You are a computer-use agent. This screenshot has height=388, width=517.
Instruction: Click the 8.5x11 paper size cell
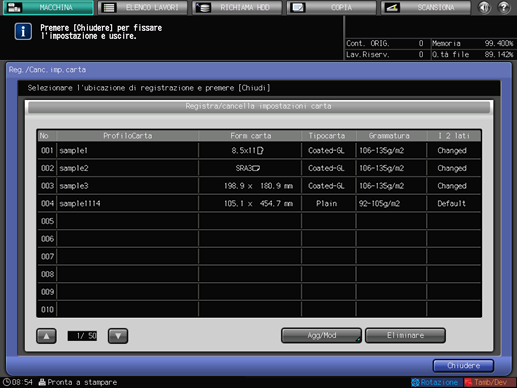[x=250, y=151]
